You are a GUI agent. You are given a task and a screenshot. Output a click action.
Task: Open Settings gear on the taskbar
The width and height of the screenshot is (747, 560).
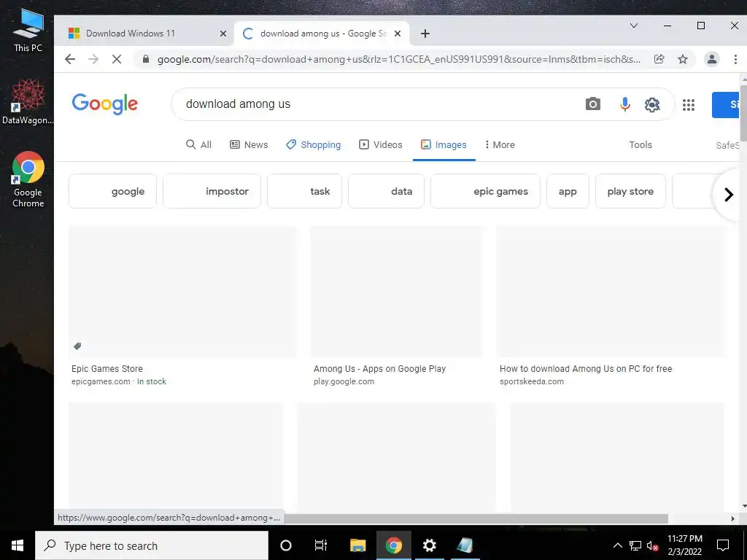pos(429,545)
